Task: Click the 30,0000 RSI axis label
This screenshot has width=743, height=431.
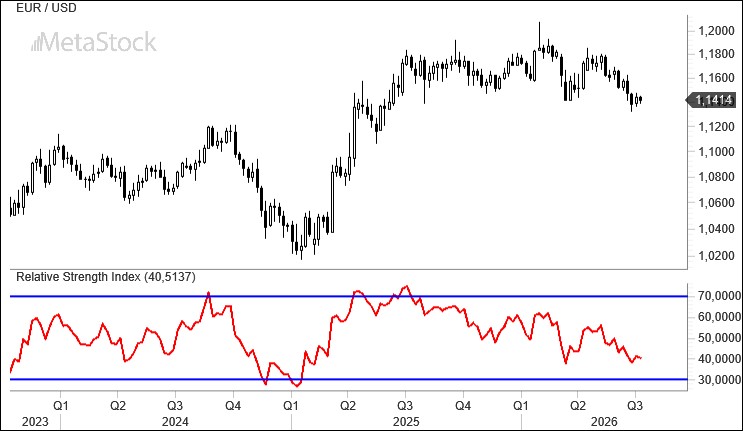Action: (x=719, y=380)
